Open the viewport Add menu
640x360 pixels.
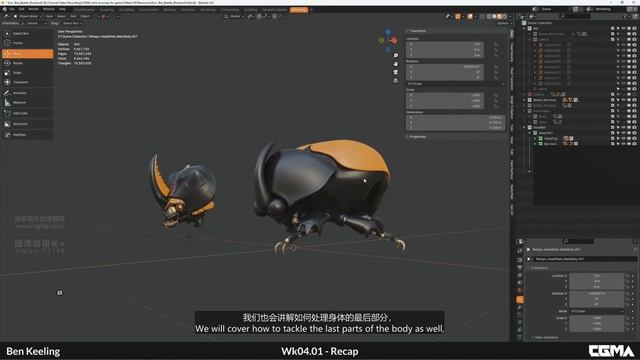(x=73, y=16)
